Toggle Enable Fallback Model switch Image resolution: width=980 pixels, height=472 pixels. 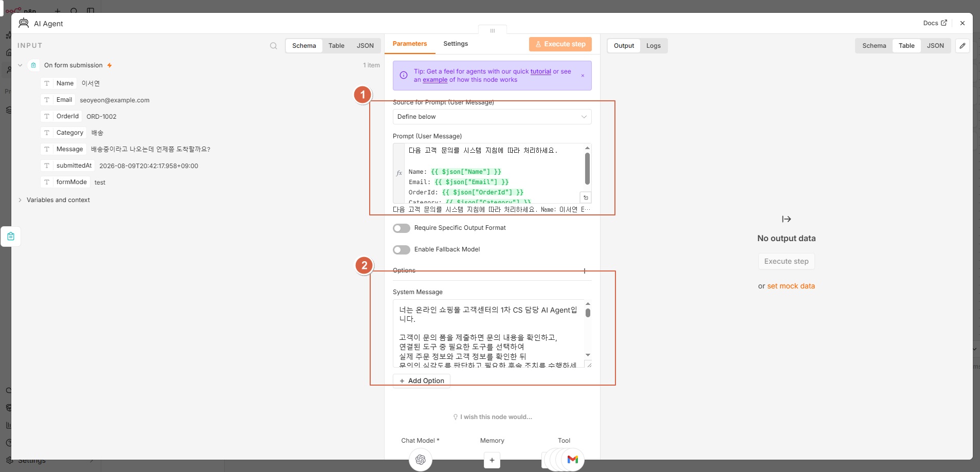pyautogui.click(x=402, y=250)
